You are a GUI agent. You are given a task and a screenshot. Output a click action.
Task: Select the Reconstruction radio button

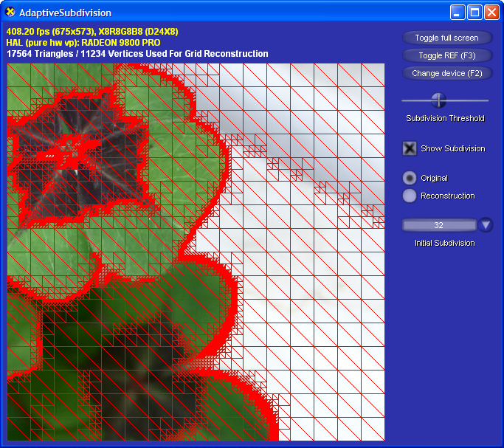click(x=410, y=196)
